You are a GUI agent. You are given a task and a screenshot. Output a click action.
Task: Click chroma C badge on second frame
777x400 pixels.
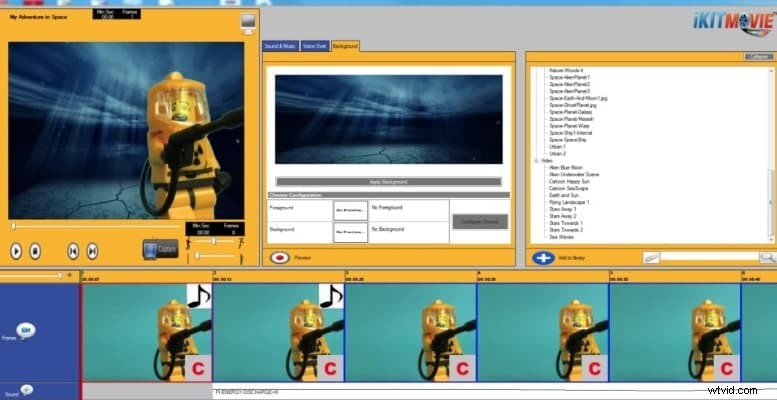331,368
